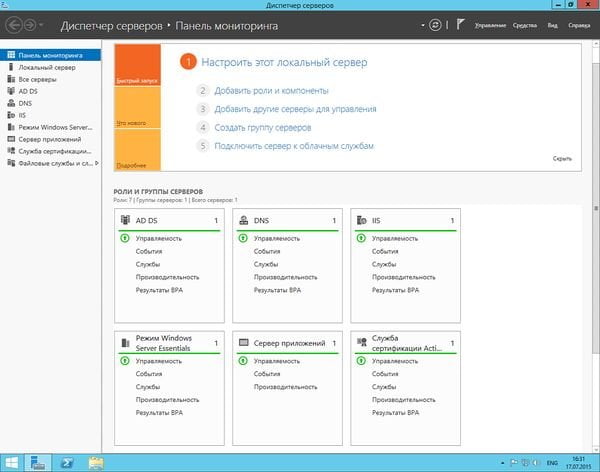Click the back navigation arrow
Viewport: 600px width, 472px height.
click(13, 25)
